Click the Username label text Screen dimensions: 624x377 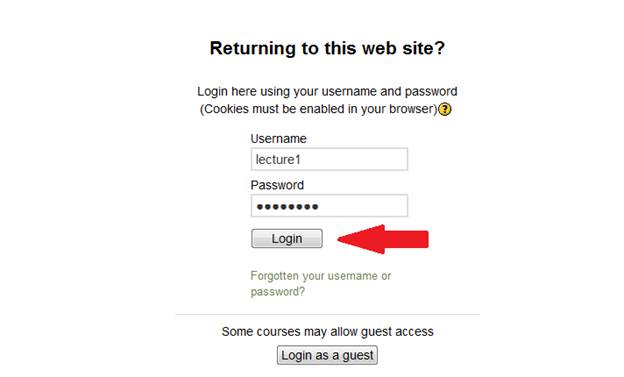point(279,139)
